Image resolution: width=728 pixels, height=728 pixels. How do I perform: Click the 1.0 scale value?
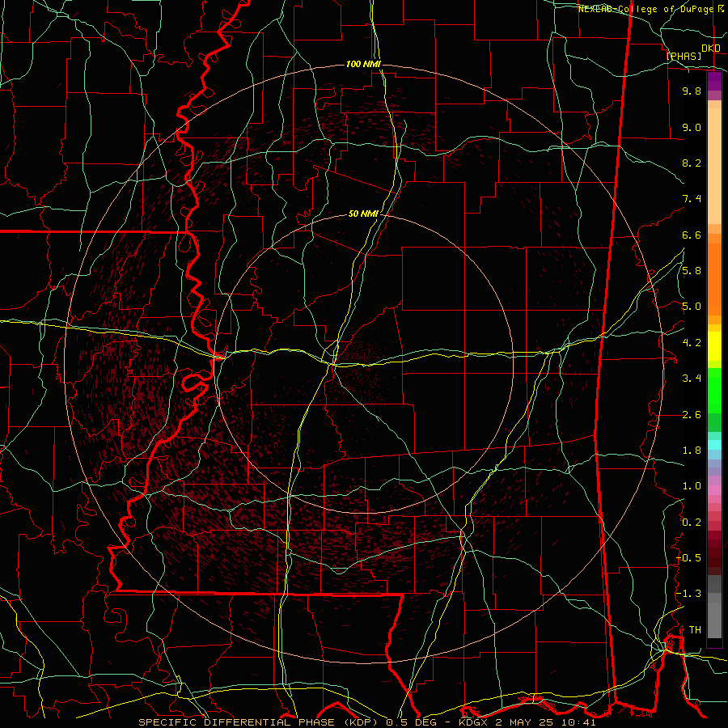tap(692, 486)
